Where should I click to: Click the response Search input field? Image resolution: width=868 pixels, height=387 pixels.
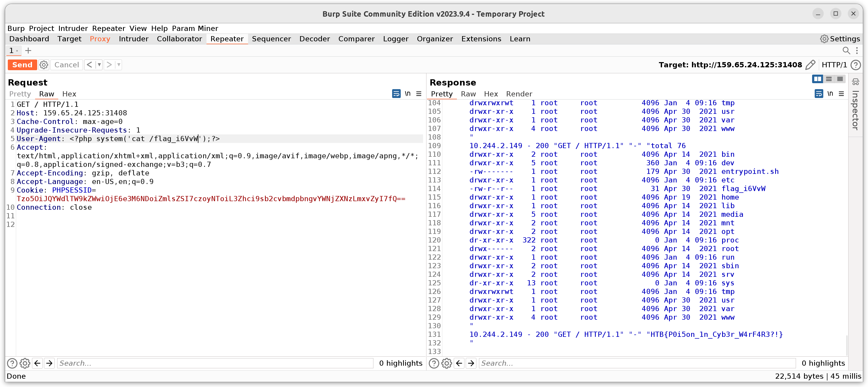click(637, 363)
